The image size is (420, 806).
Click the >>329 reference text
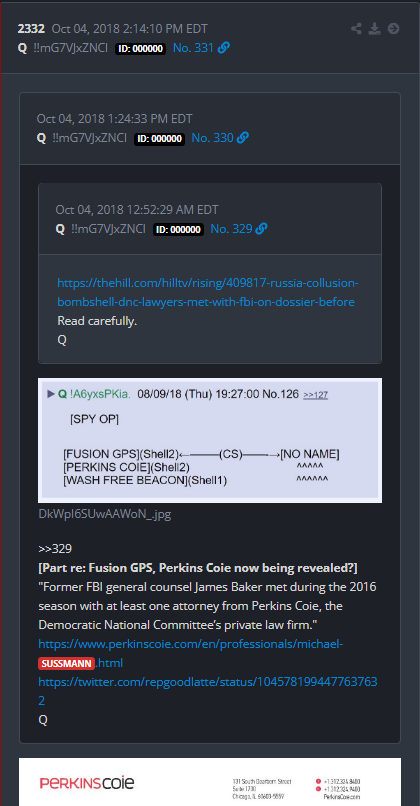coord(55,549)
